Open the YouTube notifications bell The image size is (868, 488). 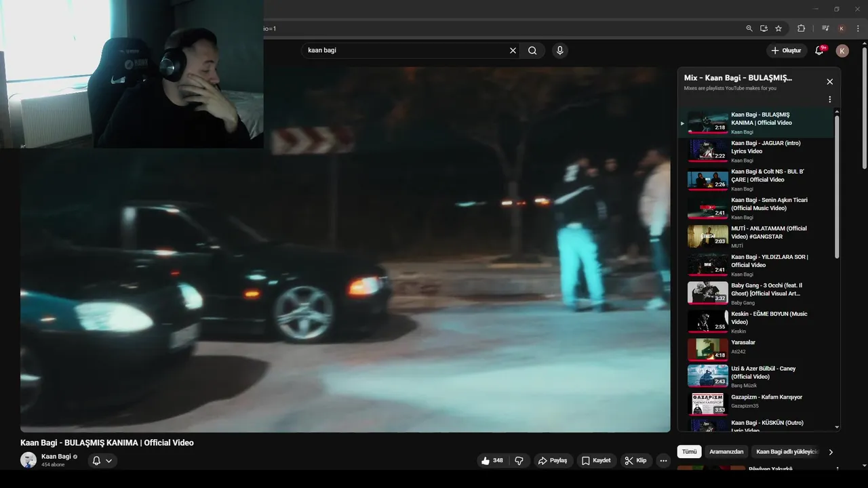819,50
